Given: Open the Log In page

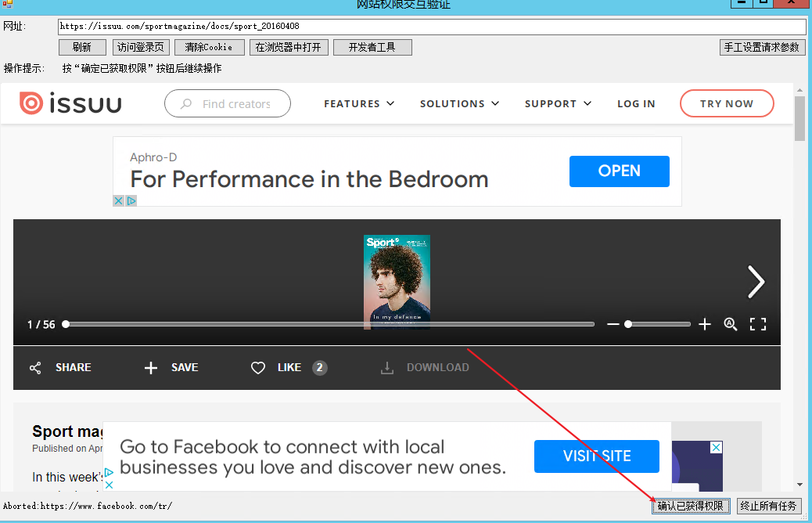Looking at the screenshot, I should [x=636, y=103].
